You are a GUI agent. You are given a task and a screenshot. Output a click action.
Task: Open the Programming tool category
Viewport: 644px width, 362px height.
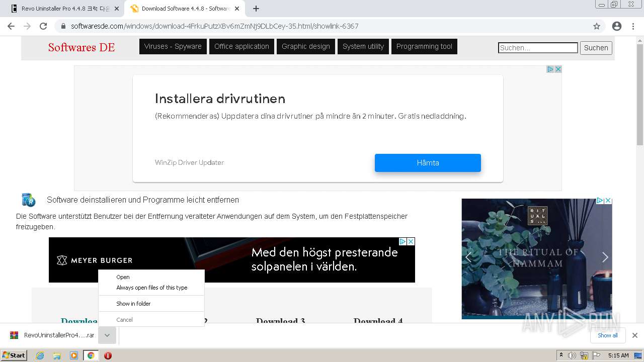tap(424, 46)
